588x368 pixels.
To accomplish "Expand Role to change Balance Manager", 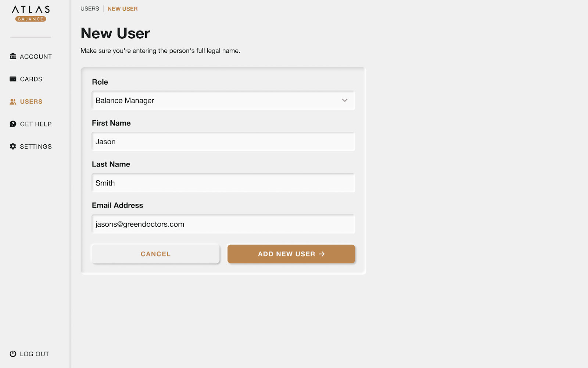I will pos(223,100).
